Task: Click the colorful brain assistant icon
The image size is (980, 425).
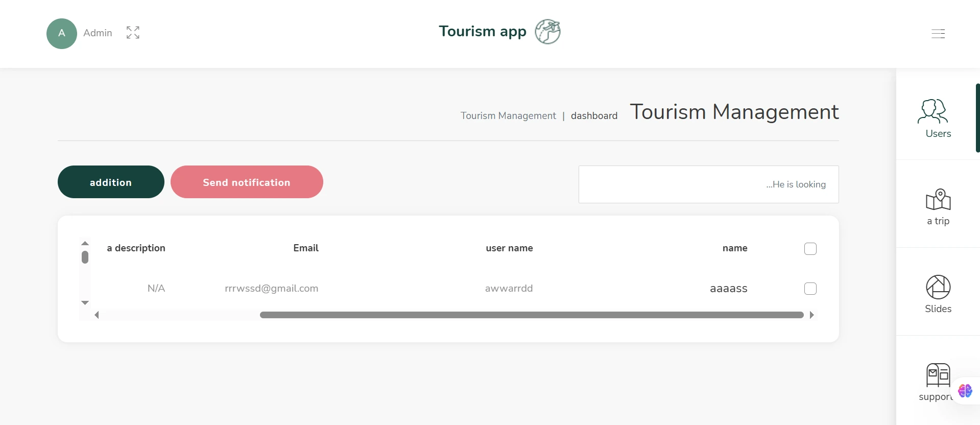Action: click(965, 391)
